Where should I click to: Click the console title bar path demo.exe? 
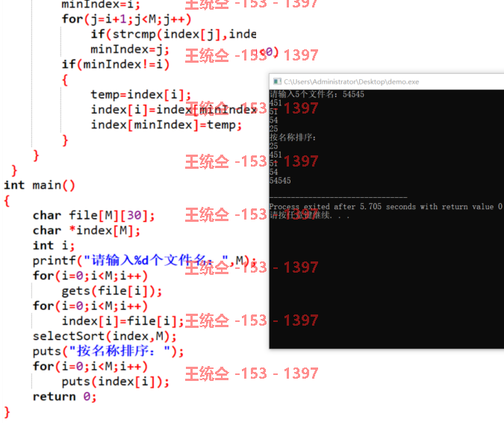pos(352,81)
